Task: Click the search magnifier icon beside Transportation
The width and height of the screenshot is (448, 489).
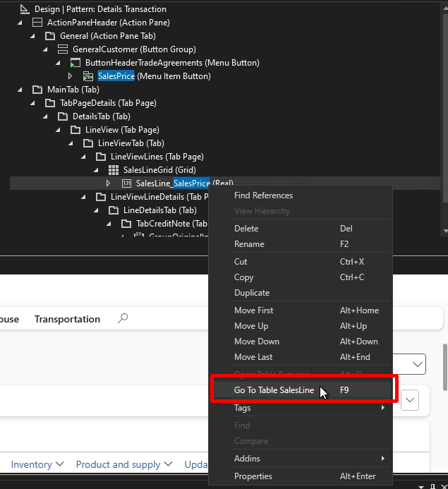Action: [123, 318]
